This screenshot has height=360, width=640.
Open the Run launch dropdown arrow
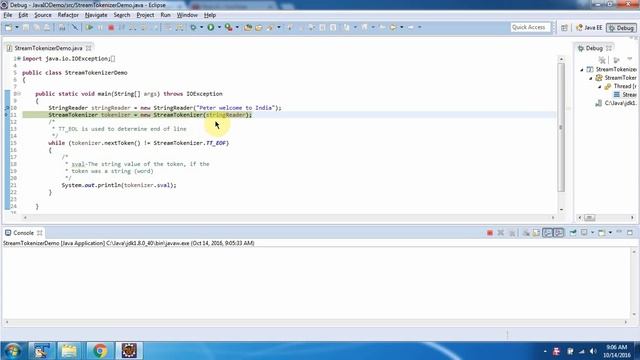pyautogui.click(x=219, y=27)
